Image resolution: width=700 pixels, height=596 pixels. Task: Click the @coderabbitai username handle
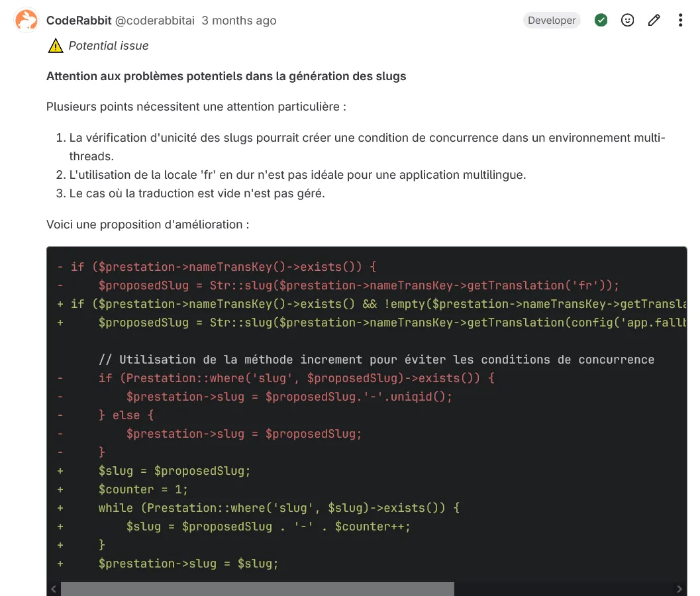click(155, 21)
